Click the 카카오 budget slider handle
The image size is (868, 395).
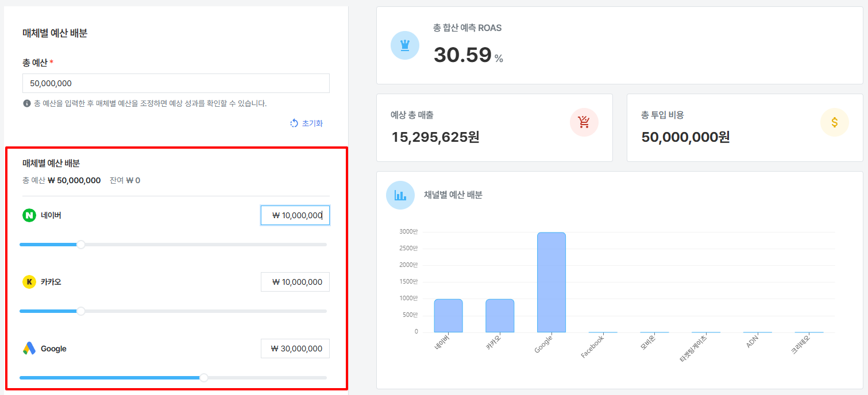pyautogui.click(x=81, y=311)
